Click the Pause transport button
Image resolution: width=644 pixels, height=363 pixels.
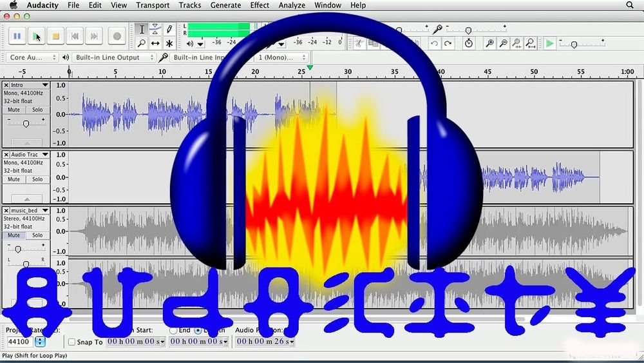(x=17, y=37)
